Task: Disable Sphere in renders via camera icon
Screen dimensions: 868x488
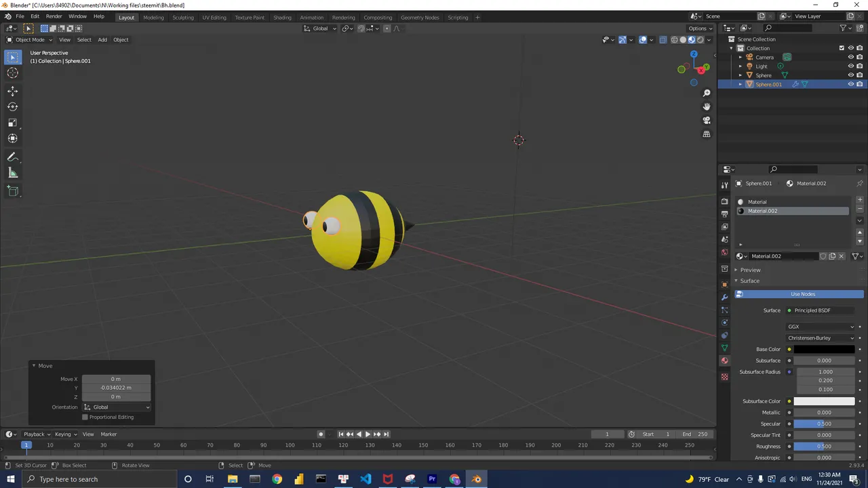Action: click(x=860, y=75)
